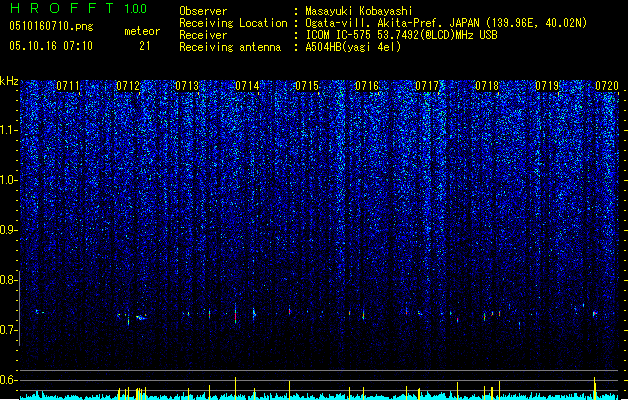The image size is (629, 400).
Task: Click the kHz axis unit label
Action: click(9, 81)
